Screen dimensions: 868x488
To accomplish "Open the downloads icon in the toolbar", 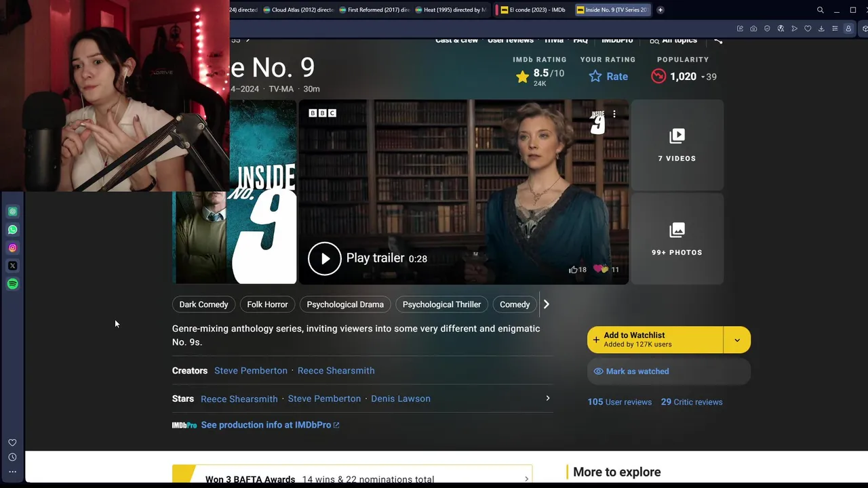I will (x=821, y=28).
